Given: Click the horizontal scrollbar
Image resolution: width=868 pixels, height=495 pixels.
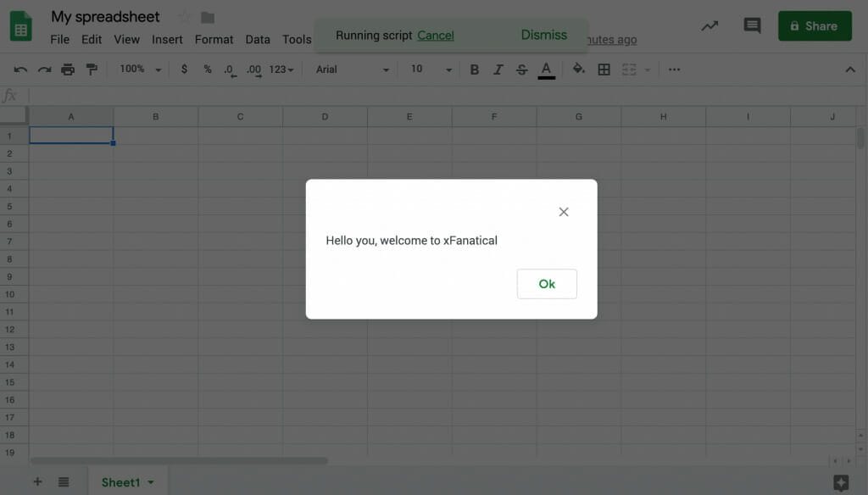Looking at the screenshot, I should 178,460.
